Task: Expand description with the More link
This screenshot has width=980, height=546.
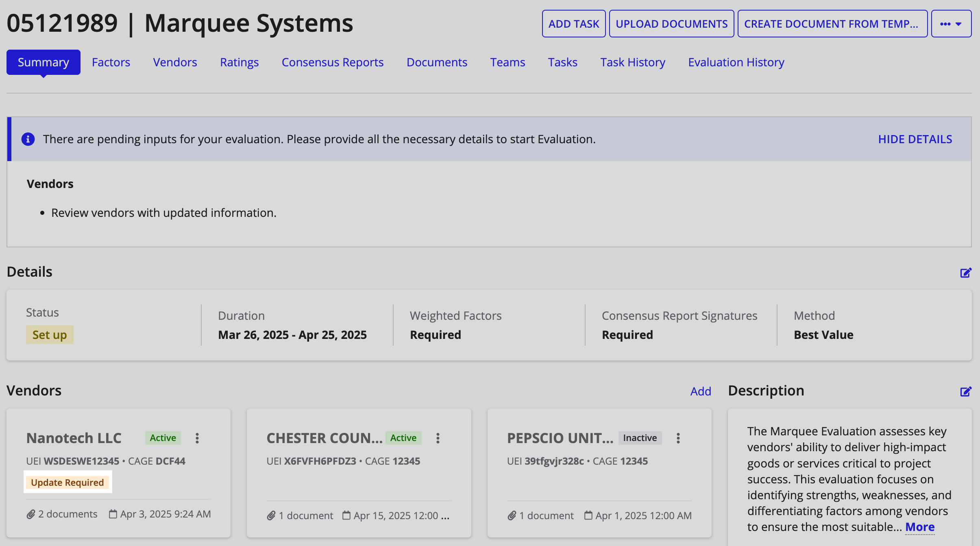Action: click(x=920, y=527)
